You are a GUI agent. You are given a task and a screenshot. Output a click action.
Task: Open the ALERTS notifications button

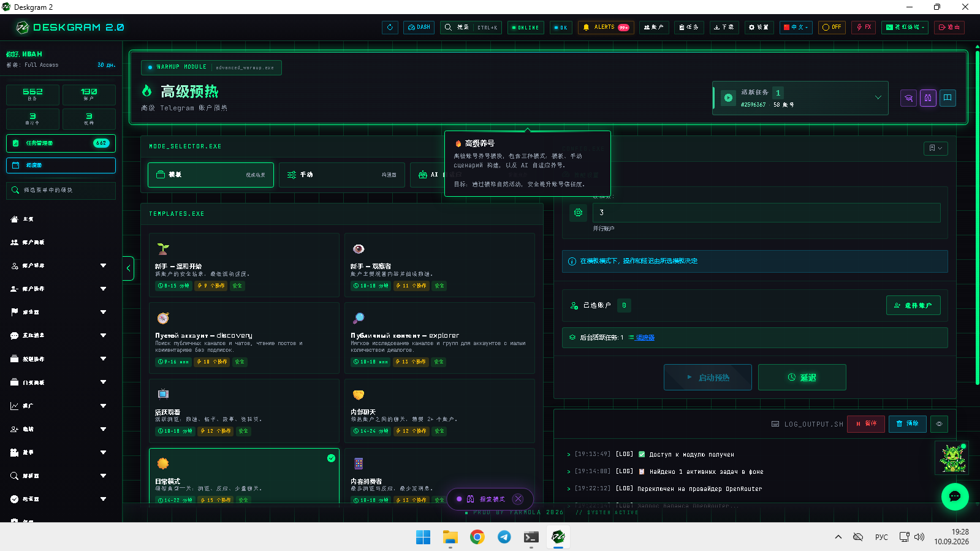coord(606,28)
